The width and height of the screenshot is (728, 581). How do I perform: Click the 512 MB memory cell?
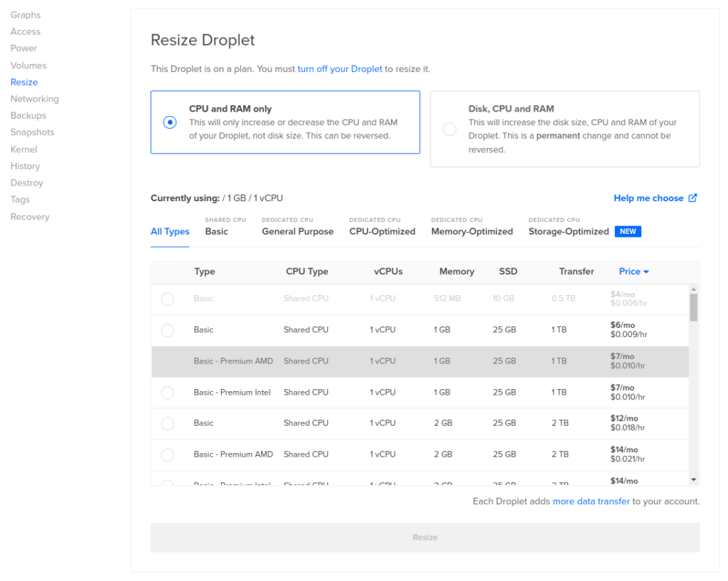[447, 299]
